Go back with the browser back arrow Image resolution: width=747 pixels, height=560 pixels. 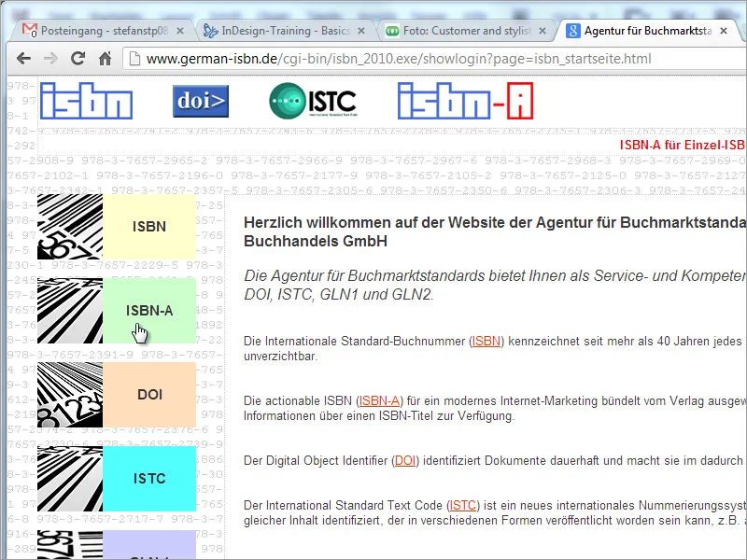pyautogui.click(x=23, y=59)
